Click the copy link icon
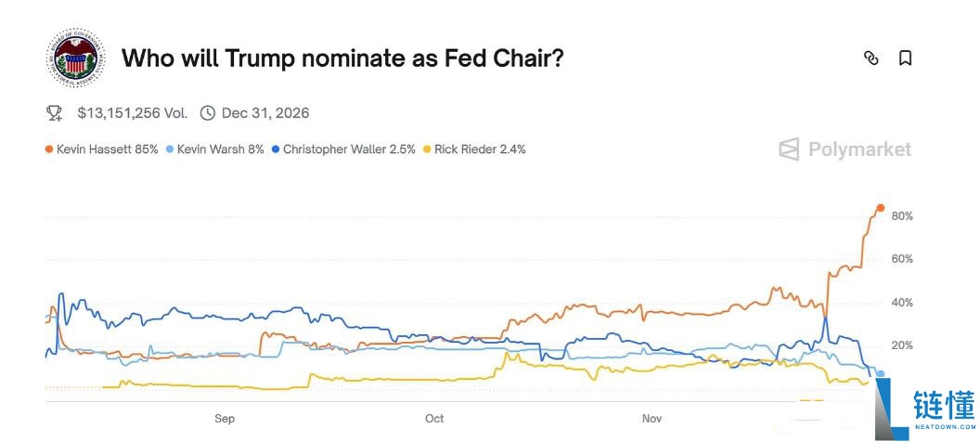Image resolution: width=980 pixels, height=442 pixels. point(870,58)
